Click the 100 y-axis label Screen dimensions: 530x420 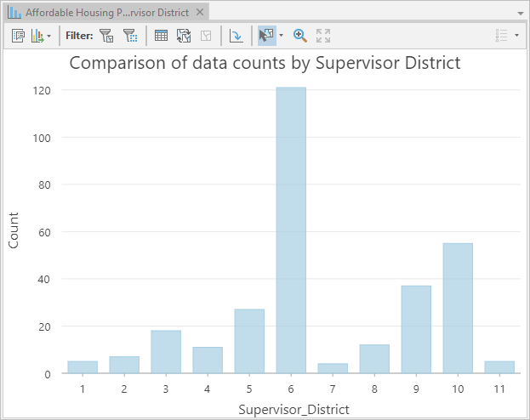tap(42, 138)
